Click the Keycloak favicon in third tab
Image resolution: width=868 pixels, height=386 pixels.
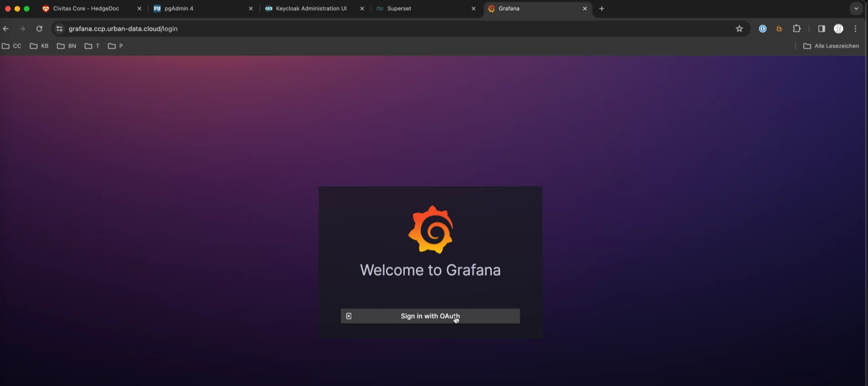pyautogui.click(x=269, y=9)
